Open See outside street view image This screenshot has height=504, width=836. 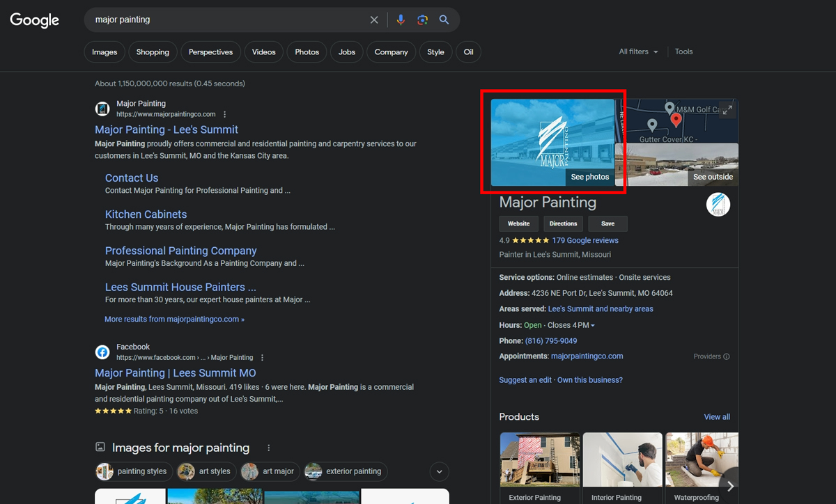pos(676,164)
